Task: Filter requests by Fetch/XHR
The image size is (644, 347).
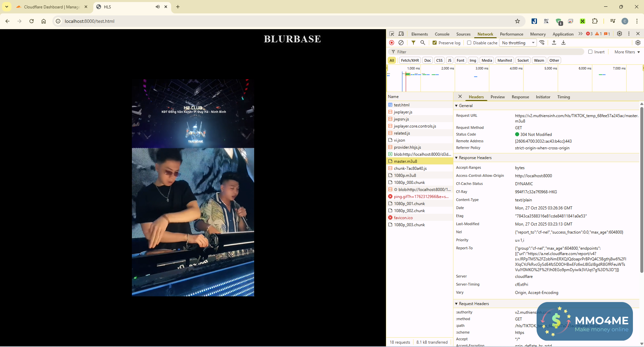Action: click(x=410, y=60)
